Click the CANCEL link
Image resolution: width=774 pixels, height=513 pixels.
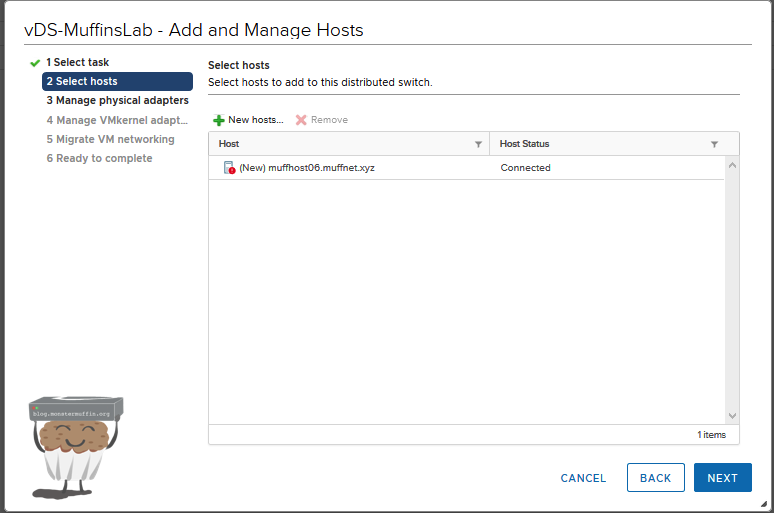point(583,478)
